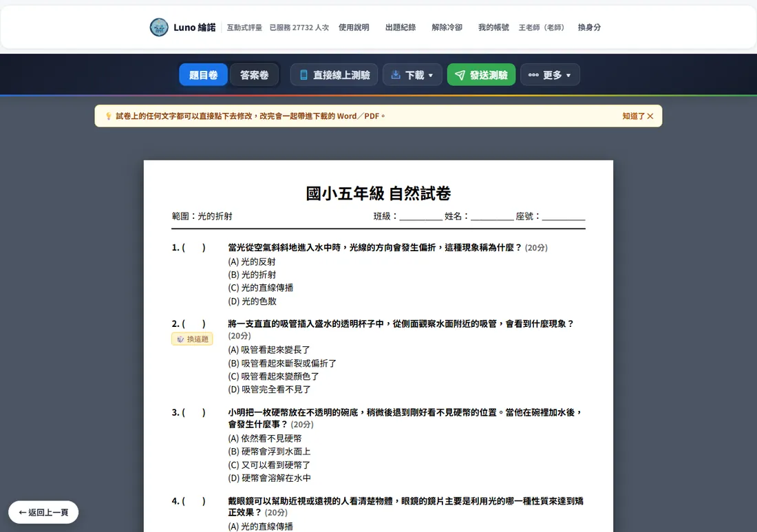Click 換身分 to switch identity
Screen dimensions: 757x532
589,28
